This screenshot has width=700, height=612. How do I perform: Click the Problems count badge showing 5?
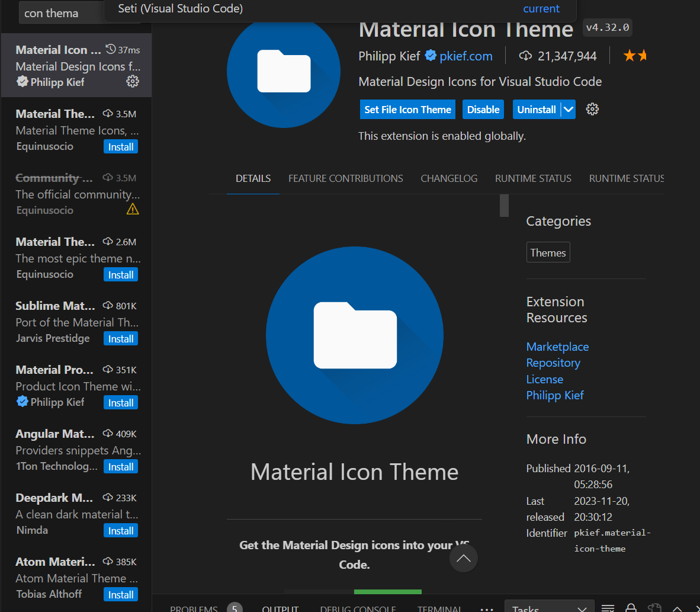pyautogui.click(x=235, y=607)
